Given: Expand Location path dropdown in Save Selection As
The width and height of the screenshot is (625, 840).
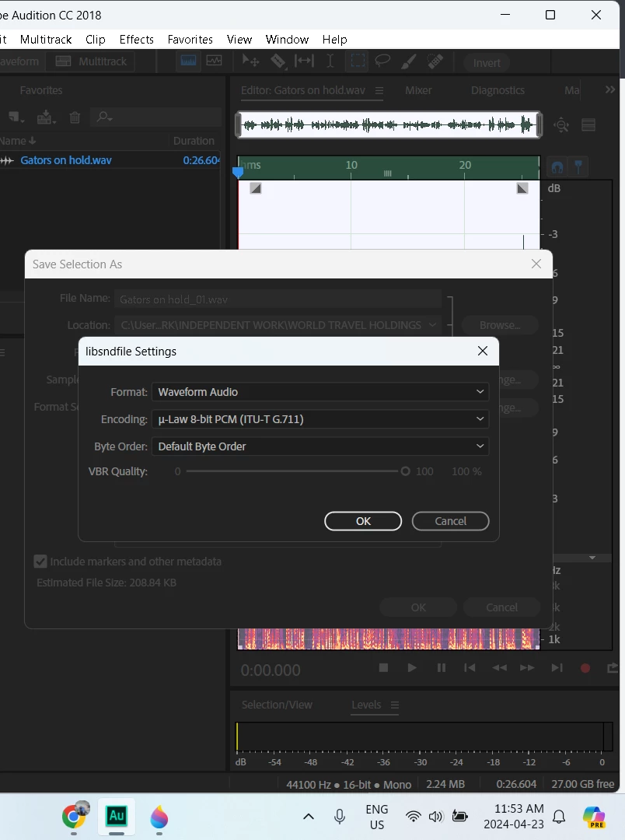Looking at the screenshot, I should click(x=432, y=325).
